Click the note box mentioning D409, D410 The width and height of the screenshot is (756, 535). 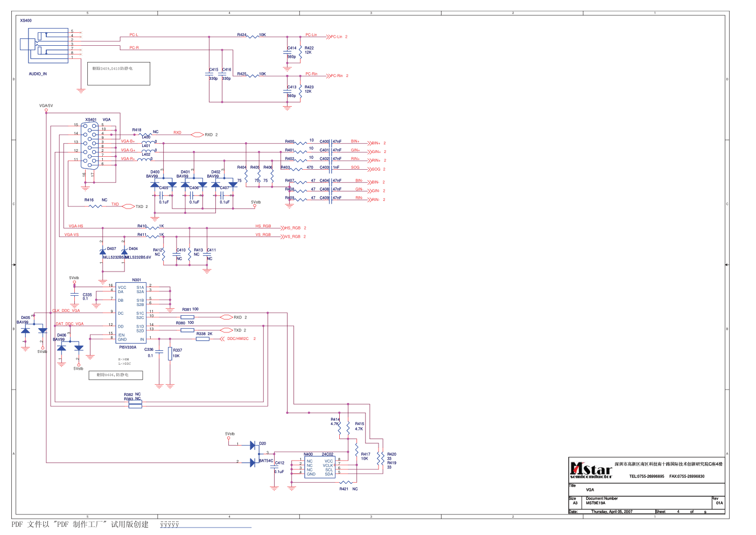coord(119,74)
